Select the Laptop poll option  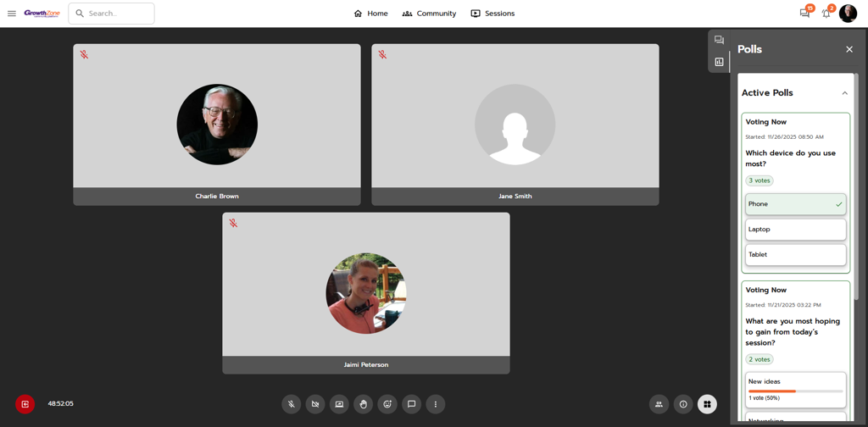pyautogui.click(x=795, y=230)
